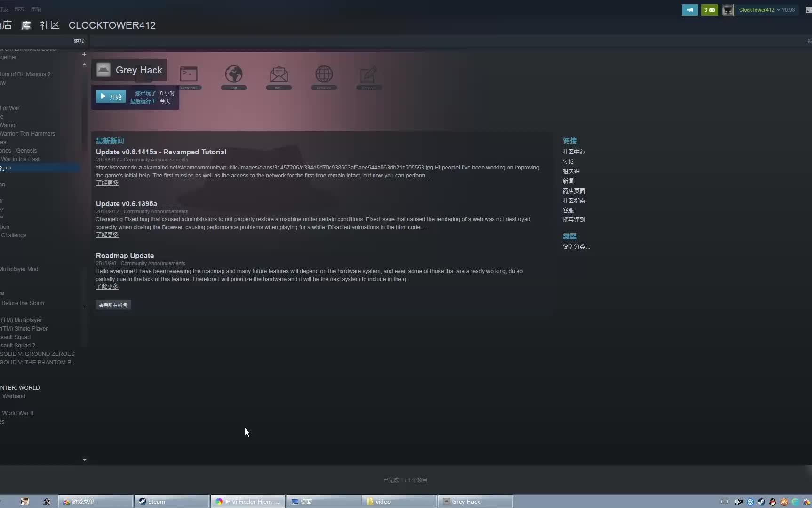Click the Terminal icon in banner
The height and width of the screenshot is (508, 812).
pos(189,77)
